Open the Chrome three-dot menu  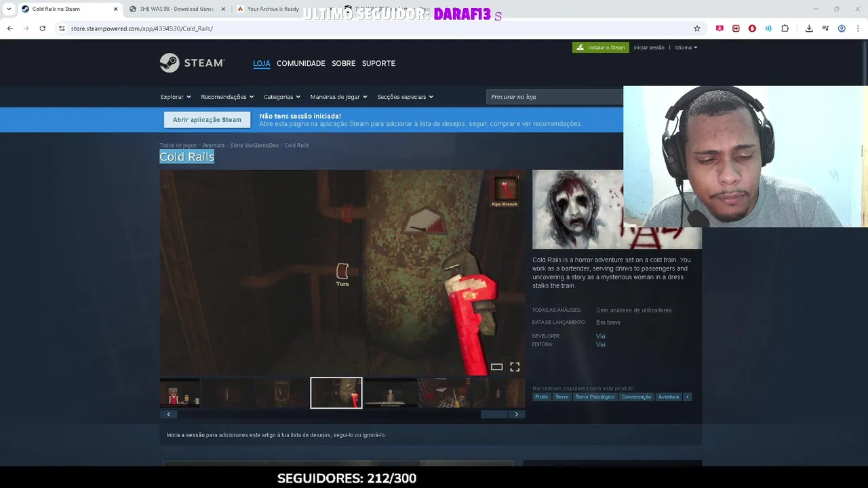coord(858,28)
